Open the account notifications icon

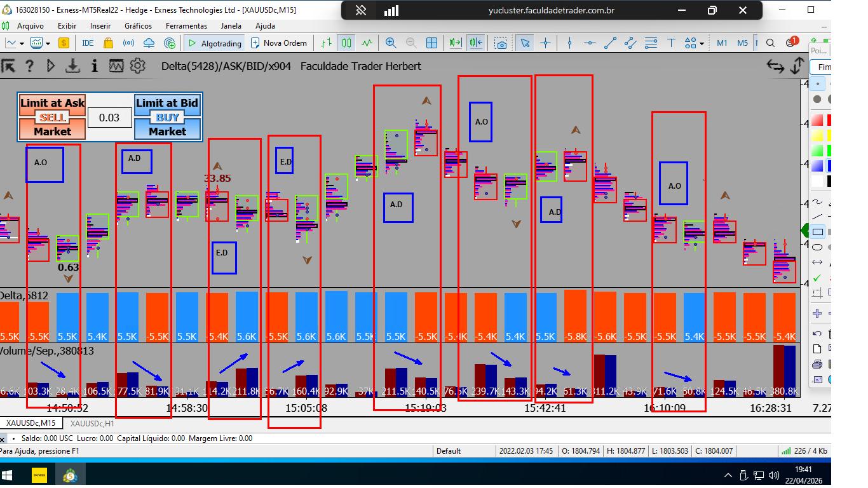point(791,43)
